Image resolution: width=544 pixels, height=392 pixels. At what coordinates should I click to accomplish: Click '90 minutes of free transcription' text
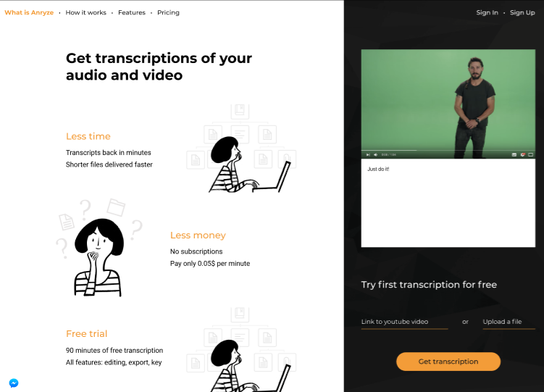[114, 351]
